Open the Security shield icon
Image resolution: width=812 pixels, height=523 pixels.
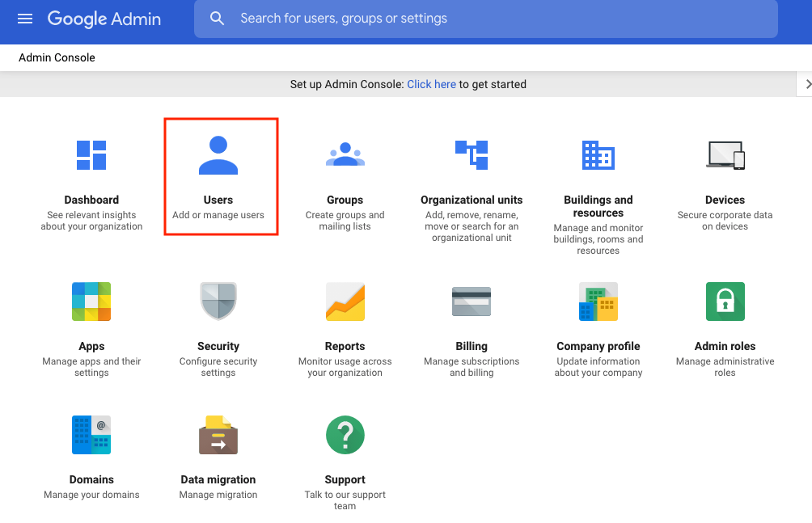[x=218, y=302]
